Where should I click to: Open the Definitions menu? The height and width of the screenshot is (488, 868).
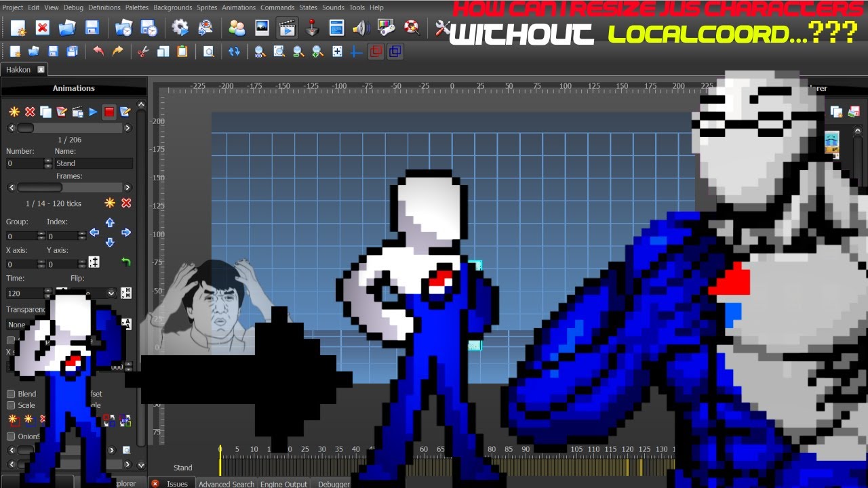[104, 7]
